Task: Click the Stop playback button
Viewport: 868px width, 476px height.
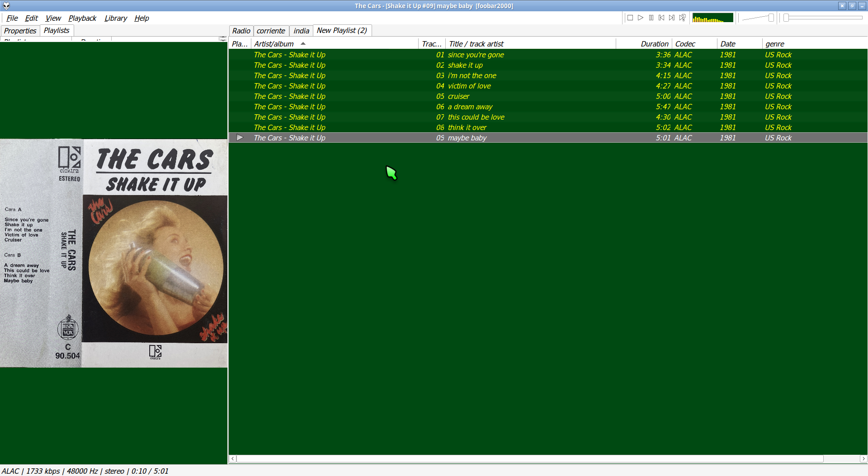Action: (630, 18)
